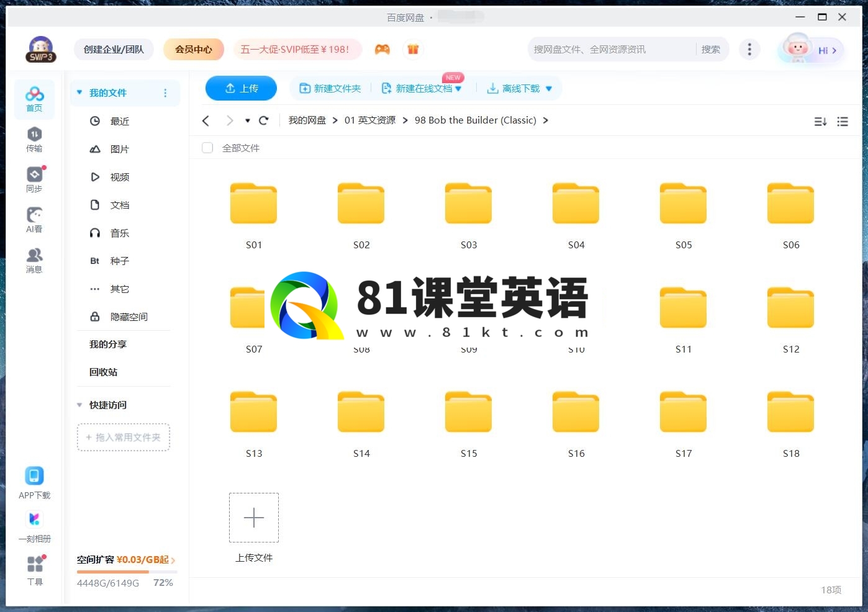The image size is (868, 612).
Task: Open the Messages (消息) sidebar icon
Action: pyautogui.click(x=34, y=261)
